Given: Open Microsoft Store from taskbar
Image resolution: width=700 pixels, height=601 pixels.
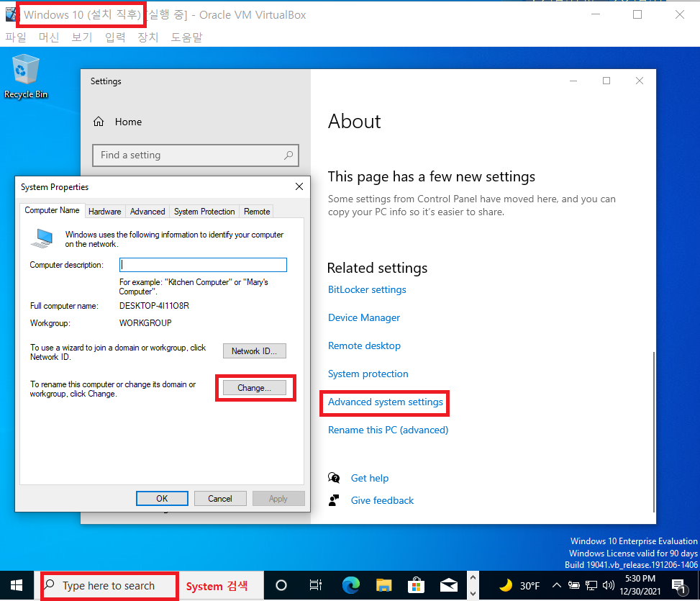Looking at the screenshot, I should pos(416,585).
